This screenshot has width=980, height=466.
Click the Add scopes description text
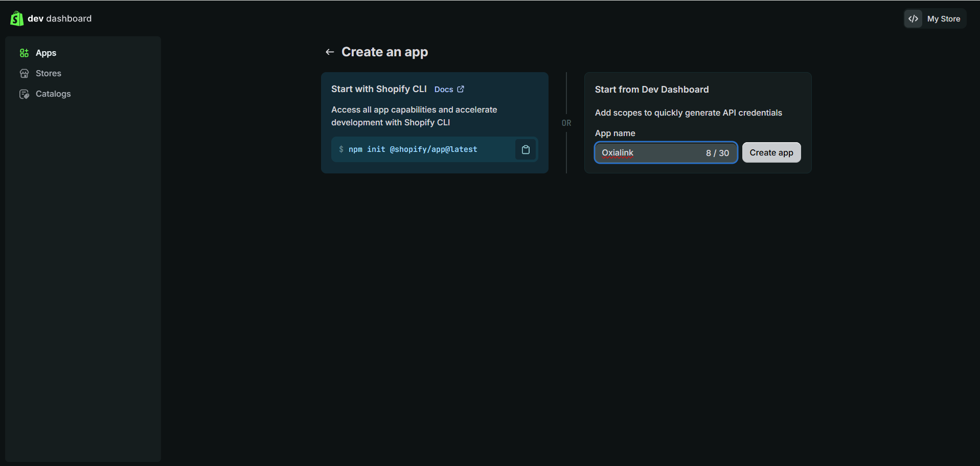pos(689,113)
